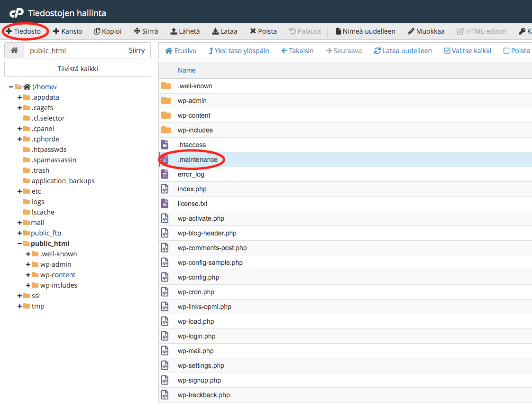Click the wp-config.php file icon
This screenshot has height=403, width=532.
pyautogui.click(x=165, y=277)
